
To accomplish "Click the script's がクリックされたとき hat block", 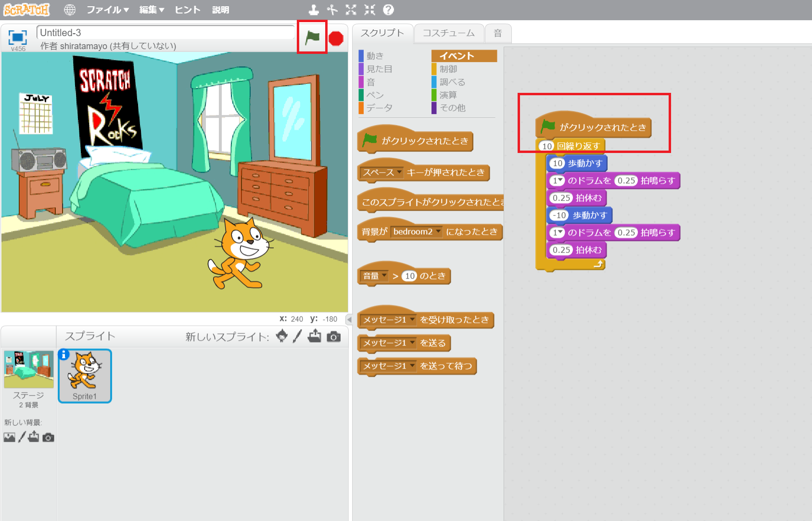I will 594,126.
